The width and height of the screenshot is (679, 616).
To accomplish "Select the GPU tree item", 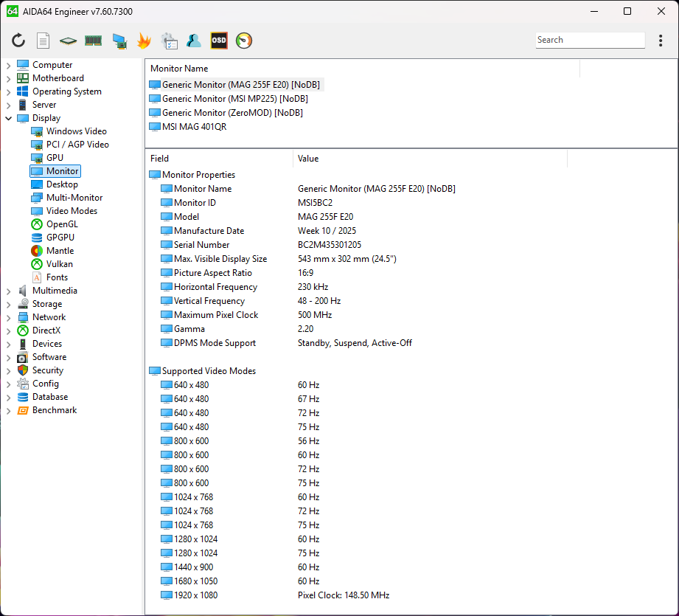I will [47, 158].
